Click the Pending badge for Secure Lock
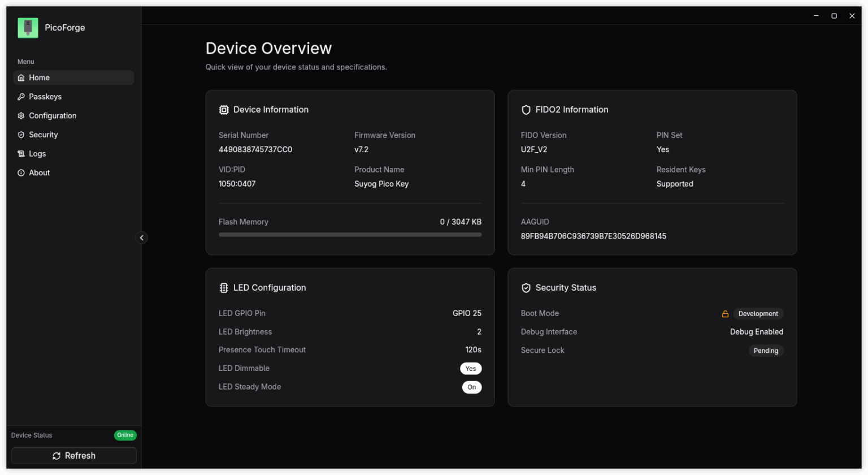Image resolution: width=868 pixels, height=475 pixels. [x=766, y=351]
